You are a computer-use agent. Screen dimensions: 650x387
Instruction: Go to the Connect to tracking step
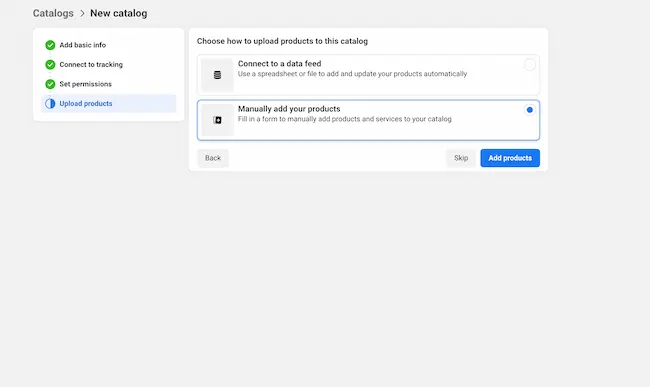(x=91, y=65)
